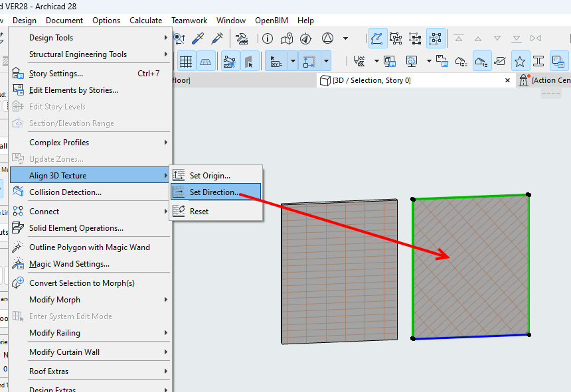The height and width of the screenshot is (392, 571).
Task: Click the Send to Back arrow icon
Action: 517,38
